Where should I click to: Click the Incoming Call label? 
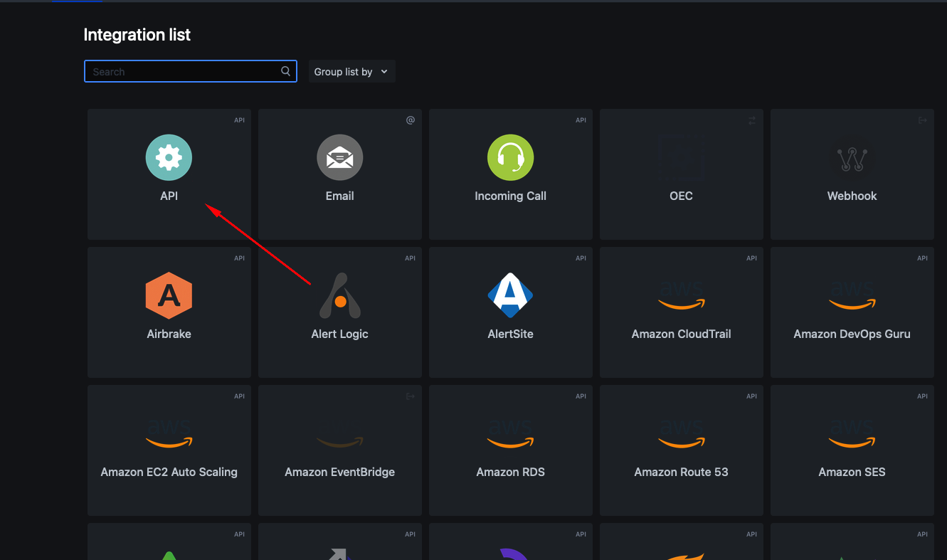(511, 196)
